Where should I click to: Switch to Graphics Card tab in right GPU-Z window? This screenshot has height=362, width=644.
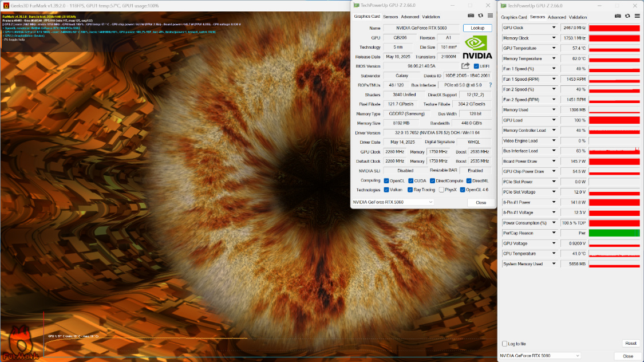(514, 17)
